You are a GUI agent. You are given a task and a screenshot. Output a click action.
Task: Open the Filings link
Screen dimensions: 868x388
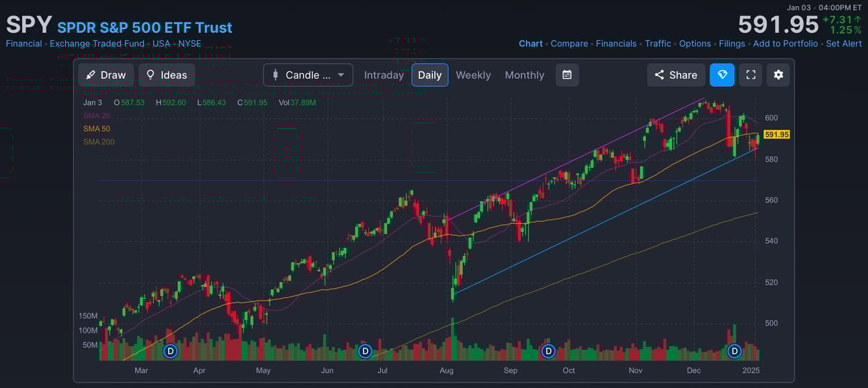[732, 43]
